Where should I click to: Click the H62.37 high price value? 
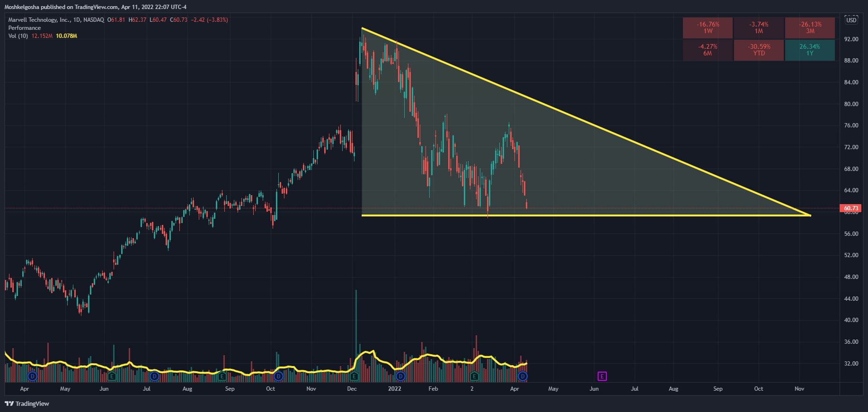137,20
